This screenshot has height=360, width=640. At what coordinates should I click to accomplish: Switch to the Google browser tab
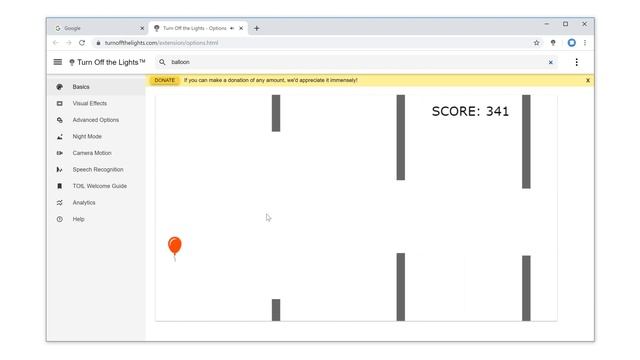pos(98,28)
